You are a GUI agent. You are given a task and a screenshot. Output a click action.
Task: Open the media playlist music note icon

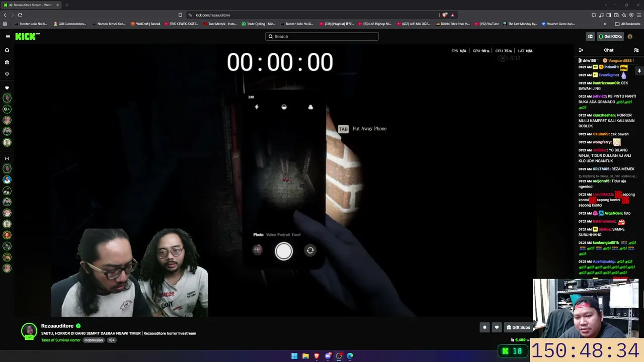pos(601,15)
